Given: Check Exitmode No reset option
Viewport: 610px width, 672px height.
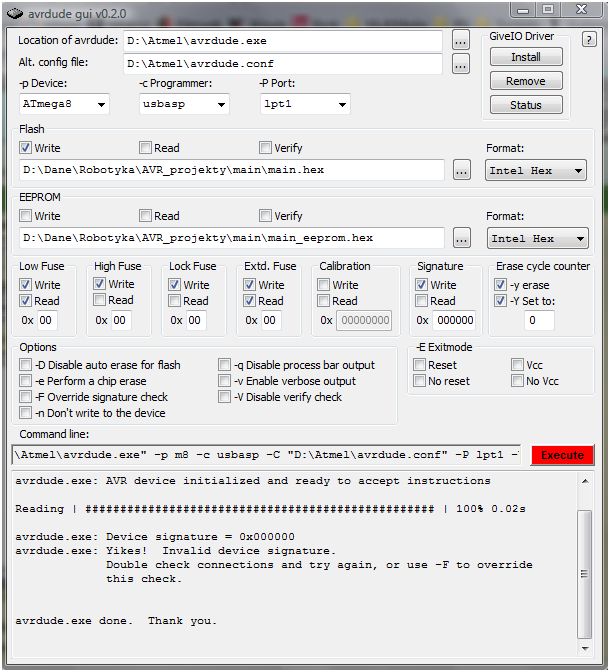Looking at the screenshot, I should tap(419, 381).
